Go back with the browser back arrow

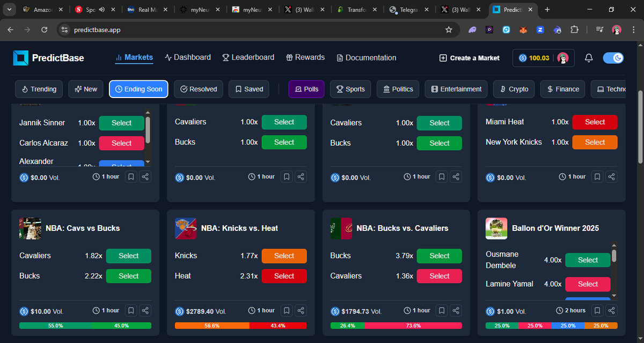coord(10,30)
